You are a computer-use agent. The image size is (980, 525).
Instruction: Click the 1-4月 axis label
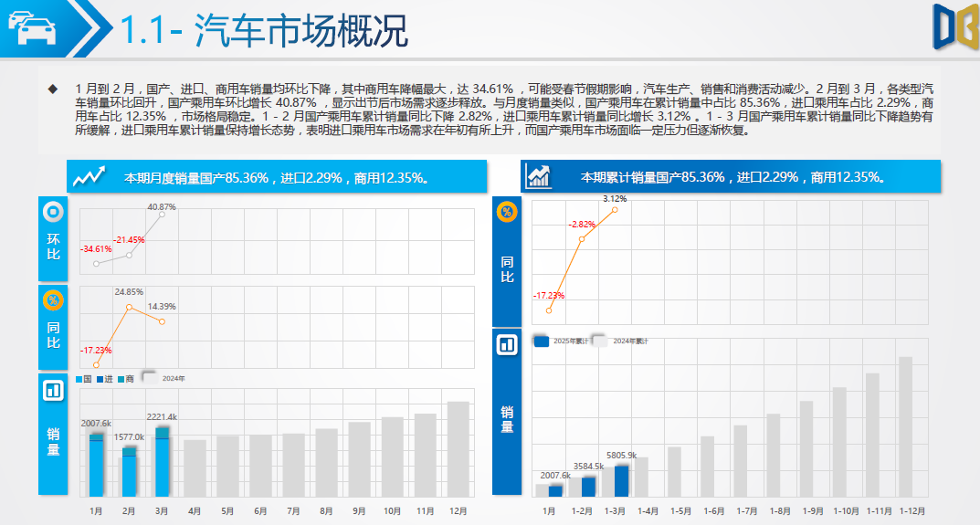[x=648, y=511]
